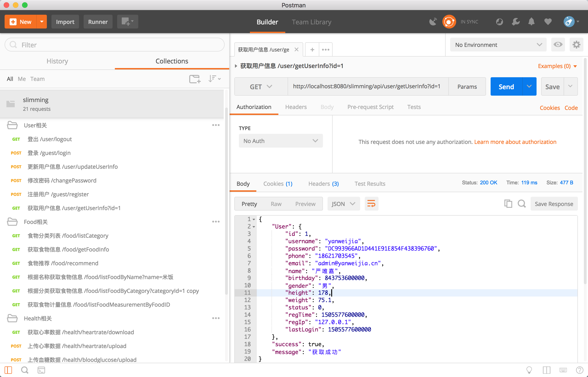Open the GET method dropdown
Screen dimensions: 588x377
point(261,87)
